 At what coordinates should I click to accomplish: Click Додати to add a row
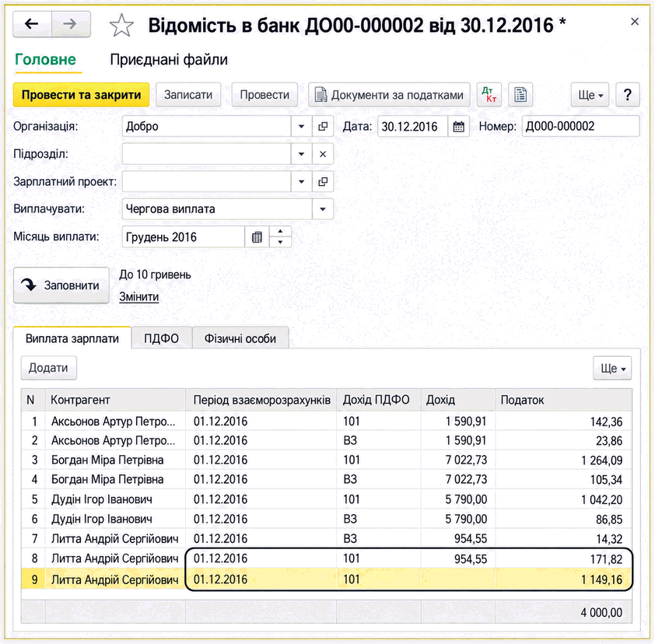tap(48, 368)
